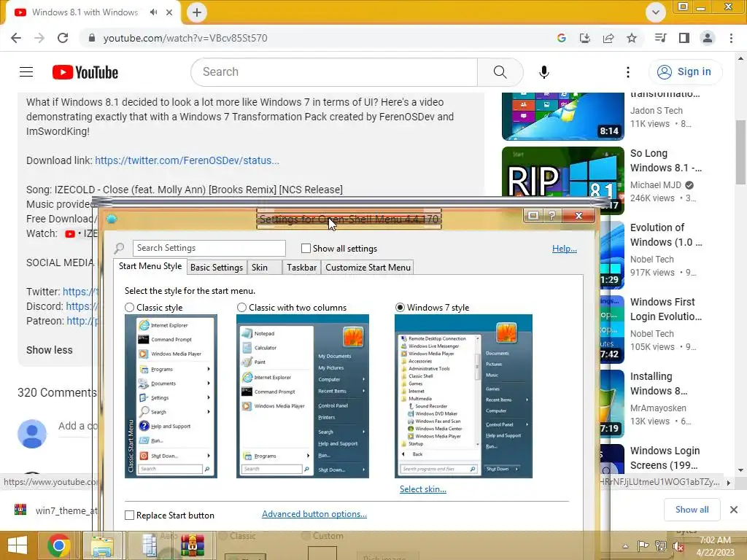This screenshot has height=560, width=747.
Task: Click Windows Start button on taskbar
Action: click(18, 545)
